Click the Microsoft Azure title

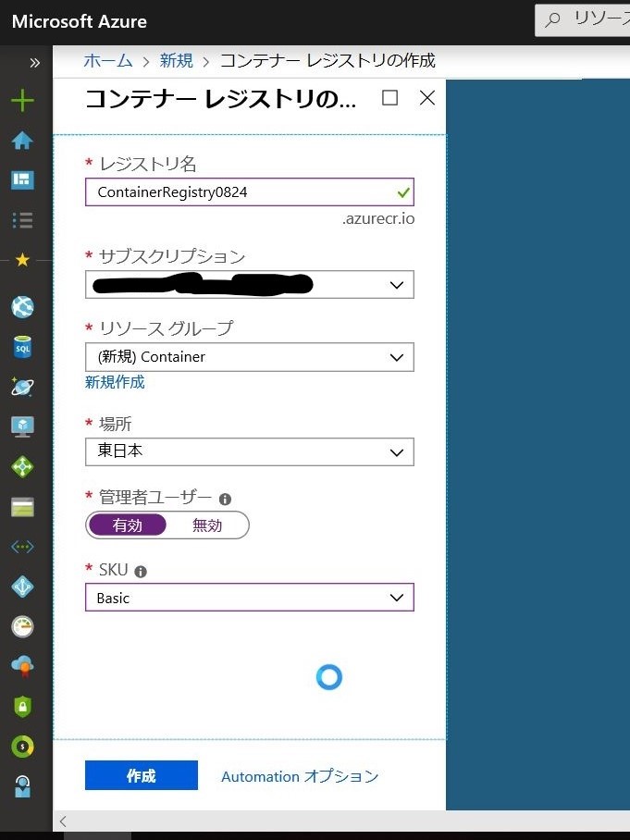pos(80,21)
